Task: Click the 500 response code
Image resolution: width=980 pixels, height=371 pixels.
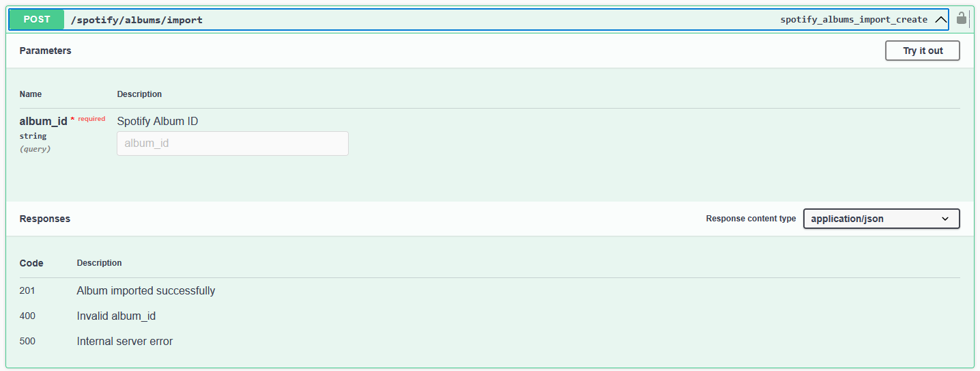Action: (27, 341)
